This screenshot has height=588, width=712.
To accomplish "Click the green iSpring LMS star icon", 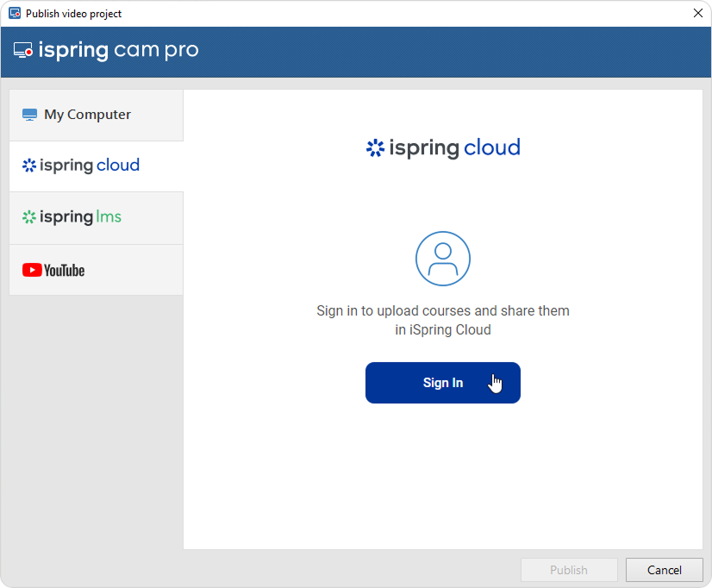I will coord(29,217).
